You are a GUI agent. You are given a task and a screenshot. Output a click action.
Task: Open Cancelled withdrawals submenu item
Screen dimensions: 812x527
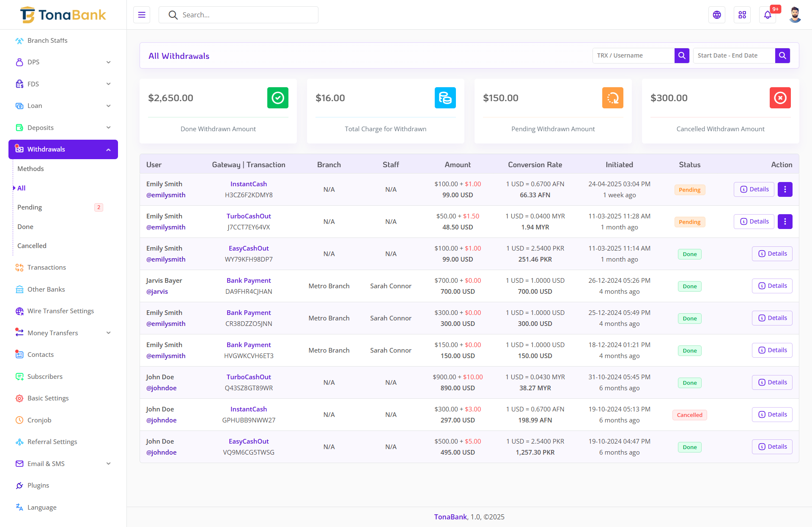pos(32,246)
